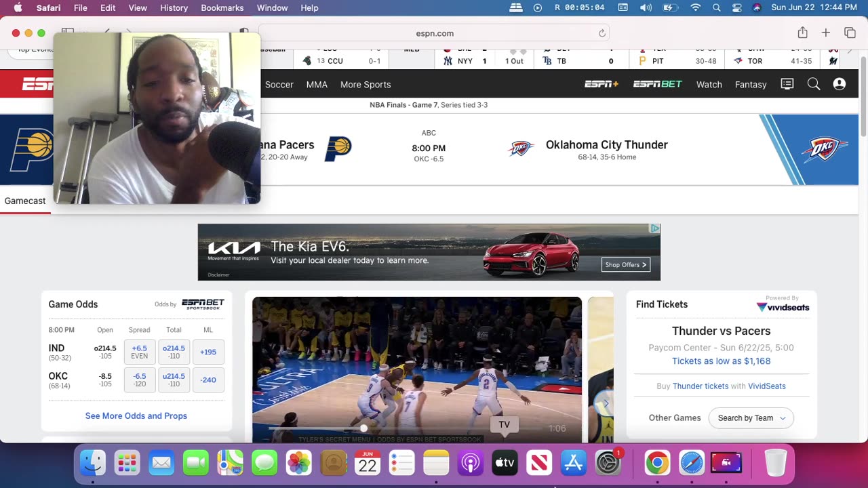Screen dimensions: 868x488
Task: Click Shop Offers on Kia ad
Action: tap(626, 264)
